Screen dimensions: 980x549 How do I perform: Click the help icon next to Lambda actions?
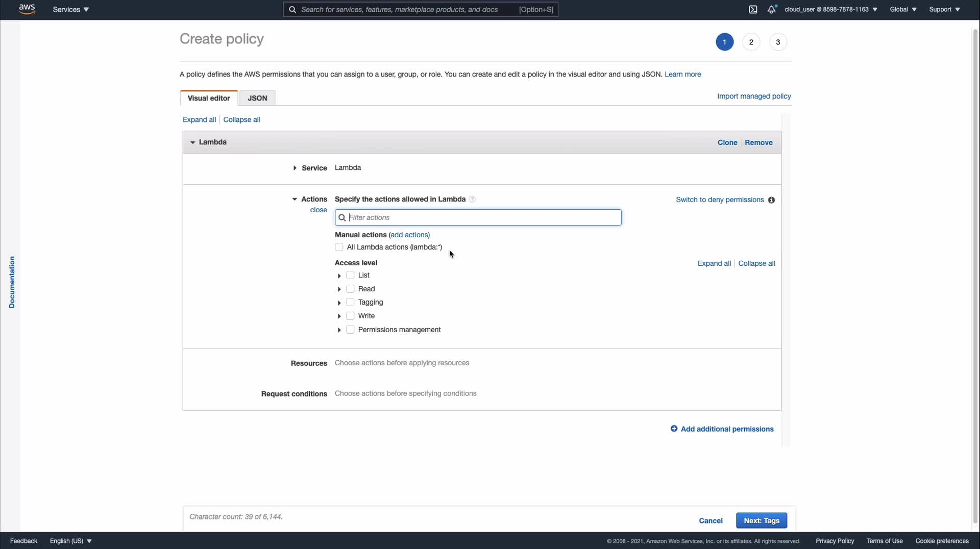pyautogui.click(x=472, y=199)
